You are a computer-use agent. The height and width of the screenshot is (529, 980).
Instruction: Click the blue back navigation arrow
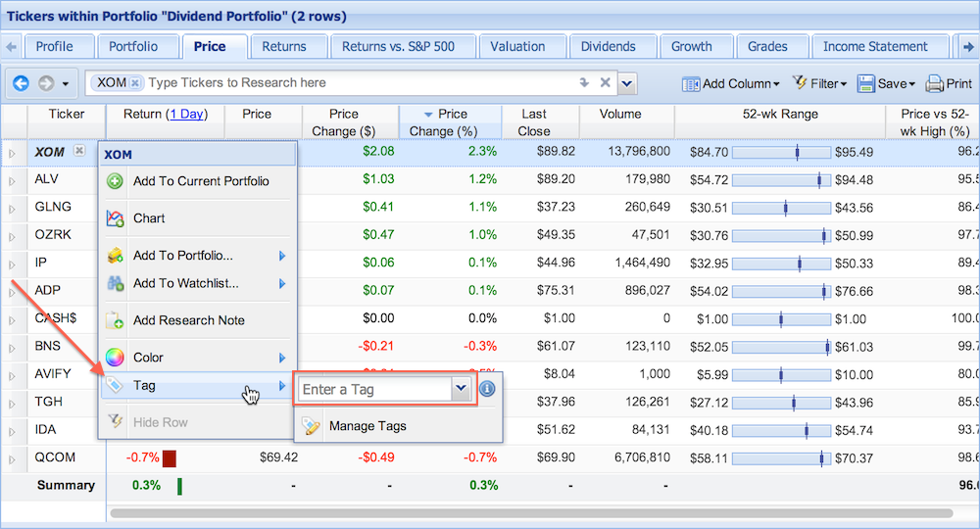[x=21, y=83]
